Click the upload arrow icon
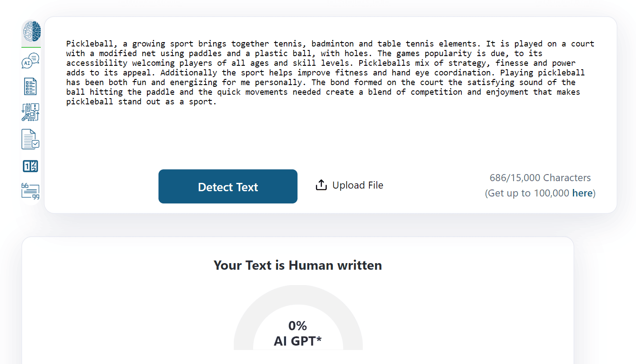This screenshot has height=364, width=636. pyautogui.click(x=321, y=186)
